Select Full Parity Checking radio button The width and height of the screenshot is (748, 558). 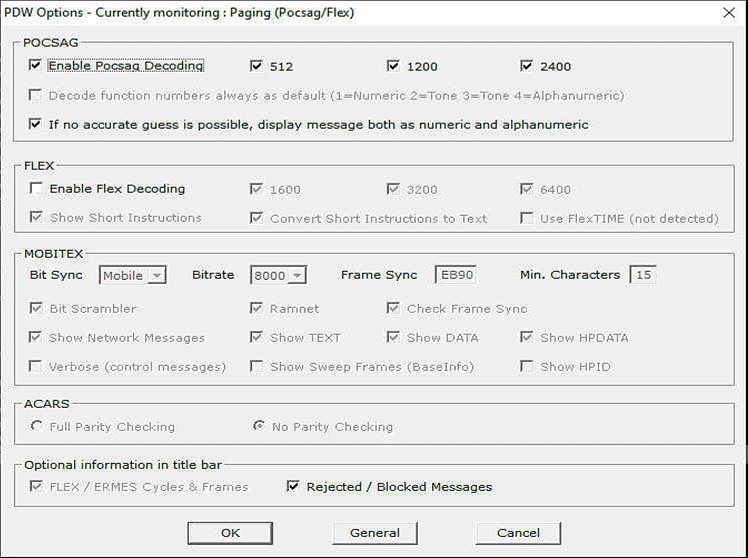click(x=36, y=425)
